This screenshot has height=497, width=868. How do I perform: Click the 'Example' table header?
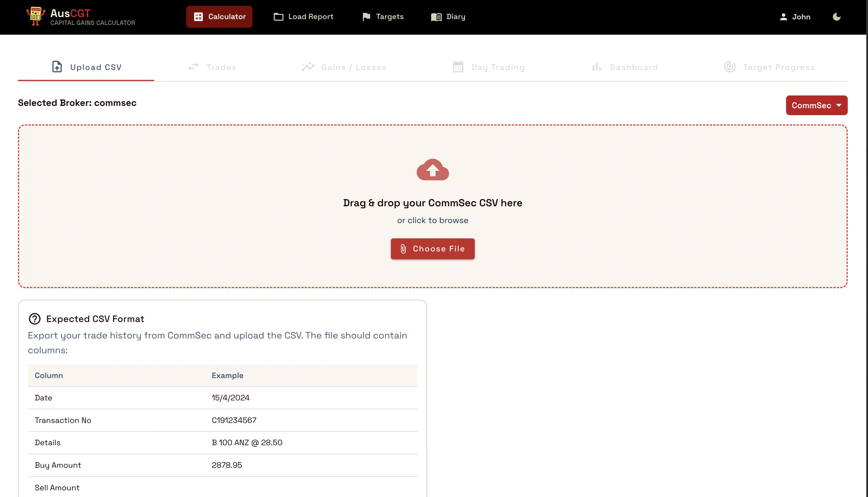(x=228, y=375)
